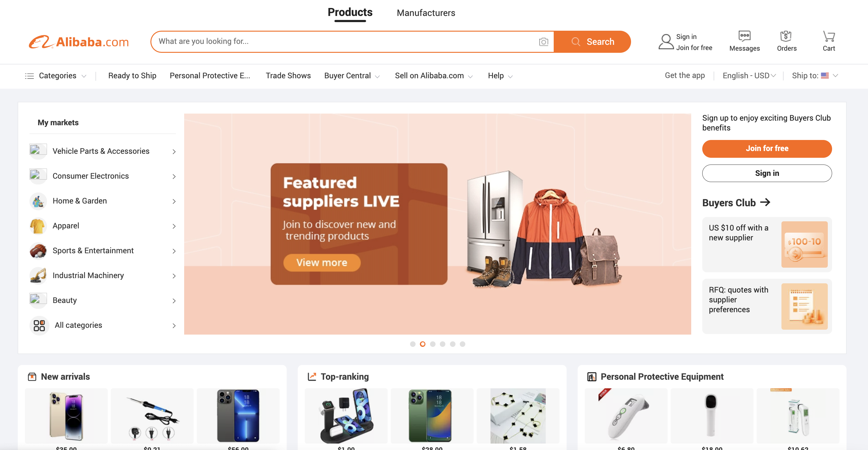Open the Orders icon
This screenshot has height=450, width=868.
point(786,36)
